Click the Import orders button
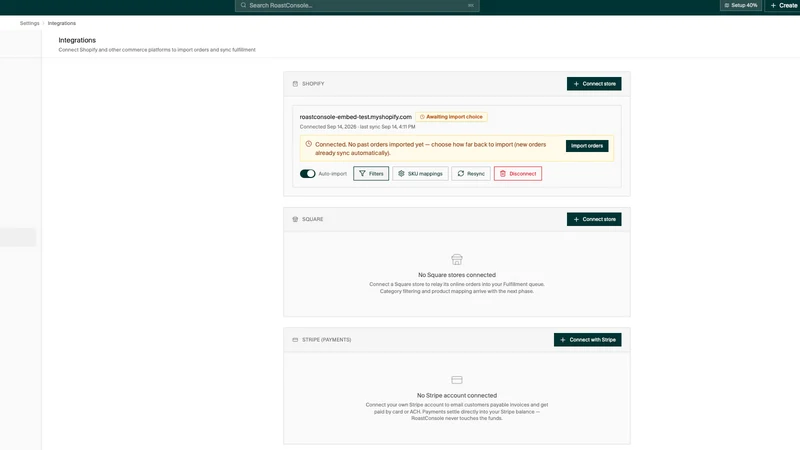Image resolution: width=800 pixels, height=450 pixels. coord(587,146)
